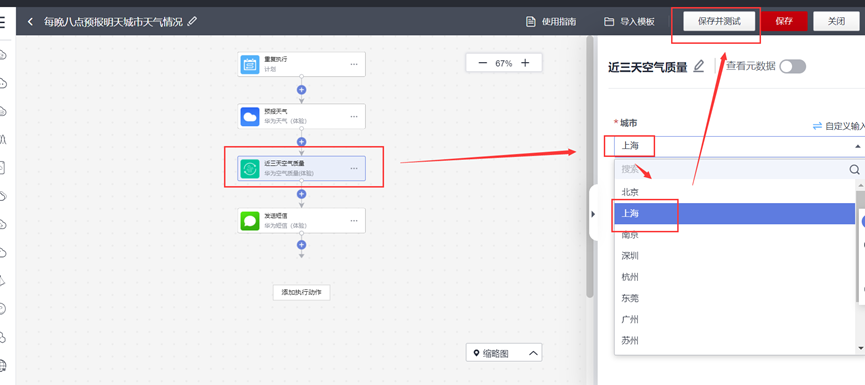This screenshot has width=865, height=385.
Task: Choose 南京 from the city list
Action: (x=735, y=235)
